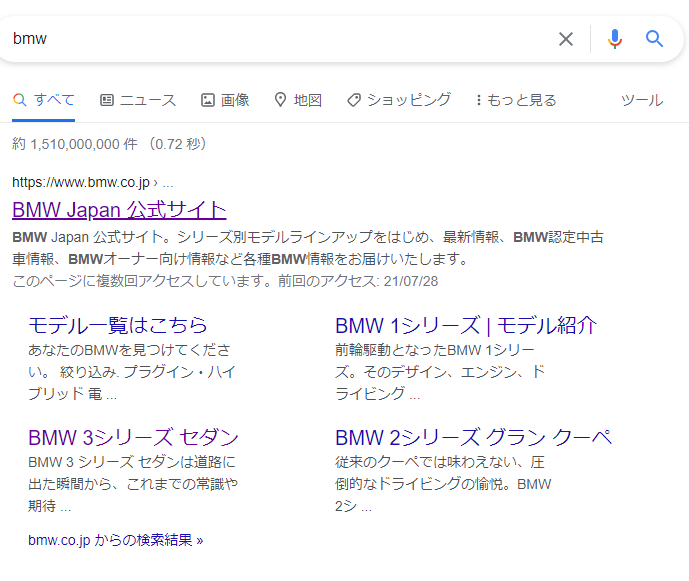
Task: Open BMW 3シリーズ セダン link
Action: [133, 437]
